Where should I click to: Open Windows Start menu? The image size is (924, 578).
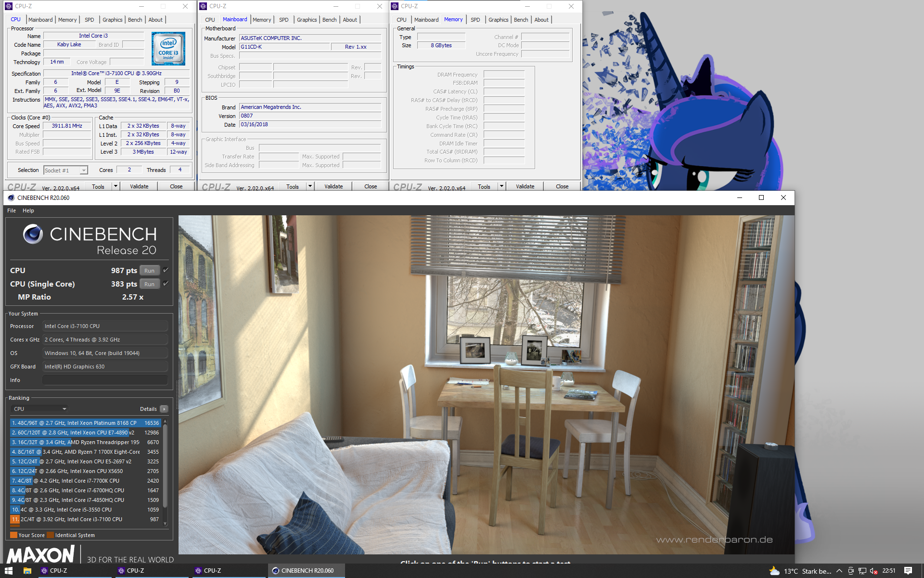[9, 571]
